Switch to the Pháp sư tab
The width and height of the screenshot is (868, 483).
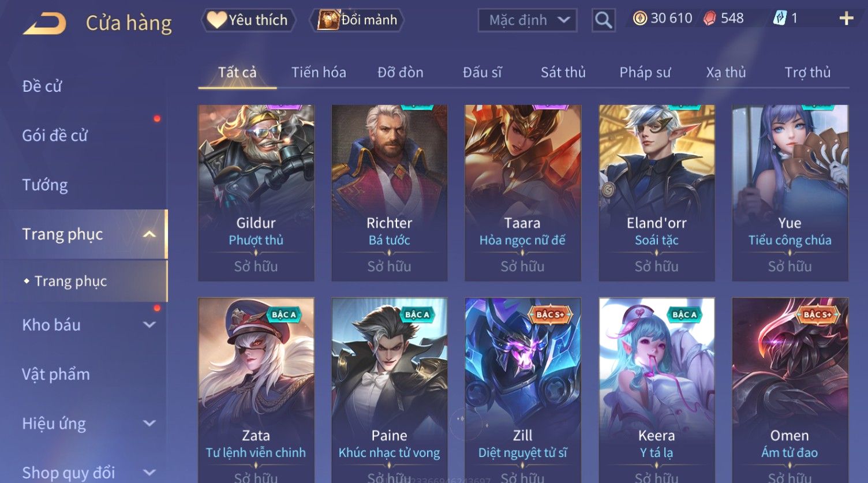(x=645, y=73)
